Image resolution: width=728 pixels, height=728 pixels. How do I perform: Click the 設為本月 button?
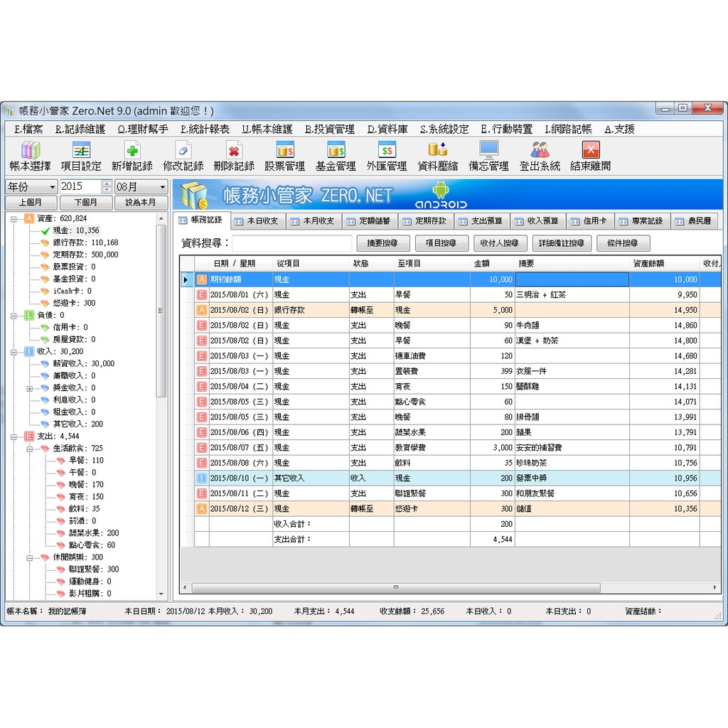click(x=141, y=203)
